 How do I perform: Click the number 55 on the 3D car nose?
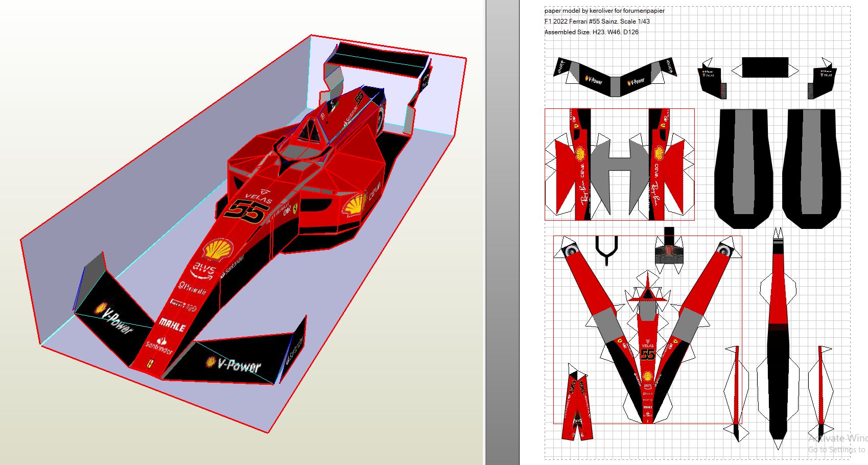coord(249,212)
